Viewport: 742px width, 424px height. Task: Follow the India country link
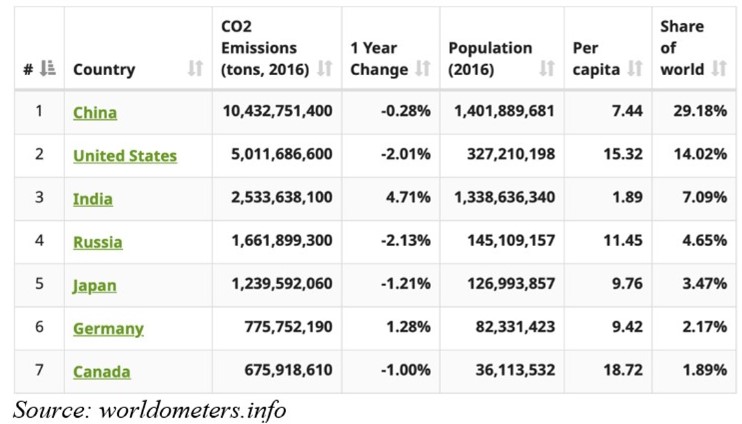point(93,199)
